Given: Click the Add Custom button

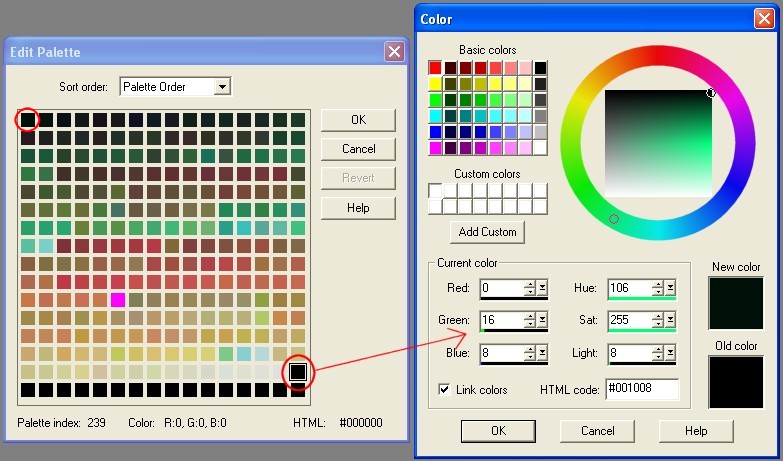Looking at the screenshot, I should click(x=487, y=232).
